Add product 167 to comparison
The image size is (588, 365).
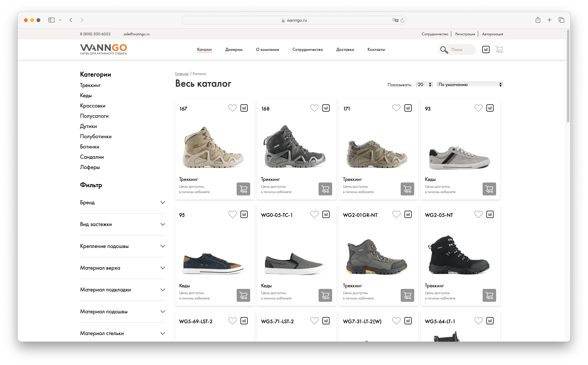pyautogui.click(x=244, y=108)
